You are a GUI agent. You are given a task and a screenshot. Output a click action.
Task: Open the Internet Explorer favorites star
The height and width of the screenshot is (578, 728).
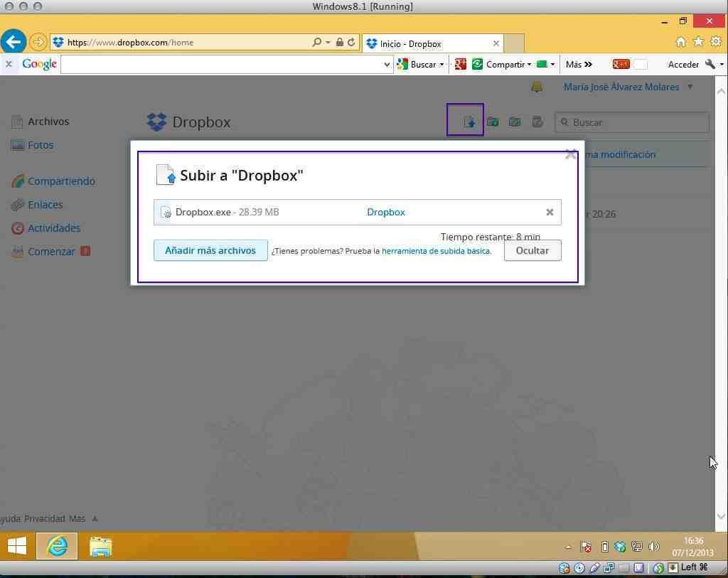tap(698, 42)
